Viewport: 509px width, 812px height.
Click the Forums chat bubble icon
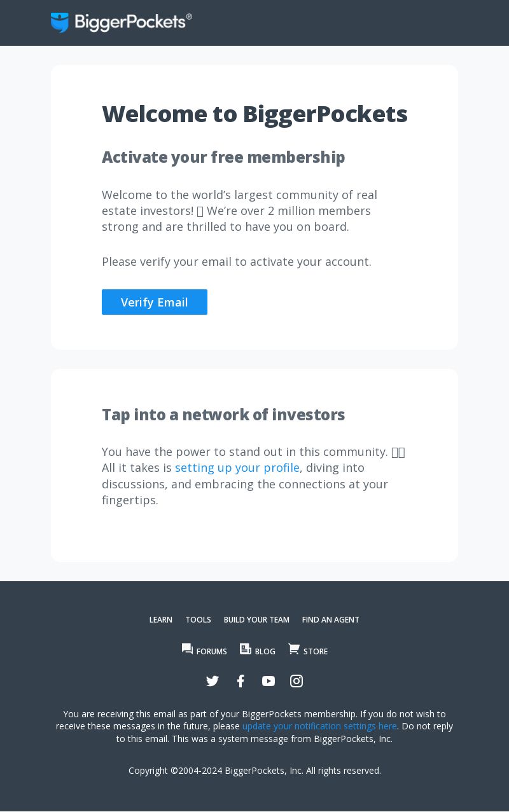[x=187, y=649]
